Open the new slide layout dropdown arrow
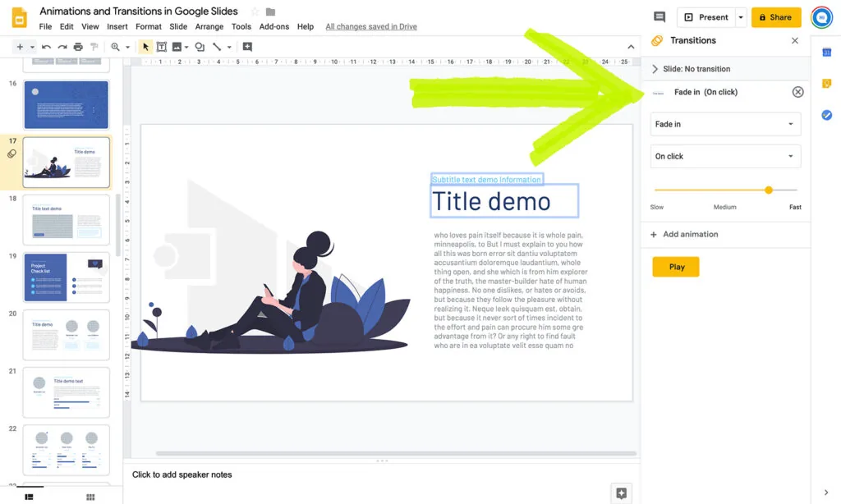841x504 pixels. tap(32, 47)
